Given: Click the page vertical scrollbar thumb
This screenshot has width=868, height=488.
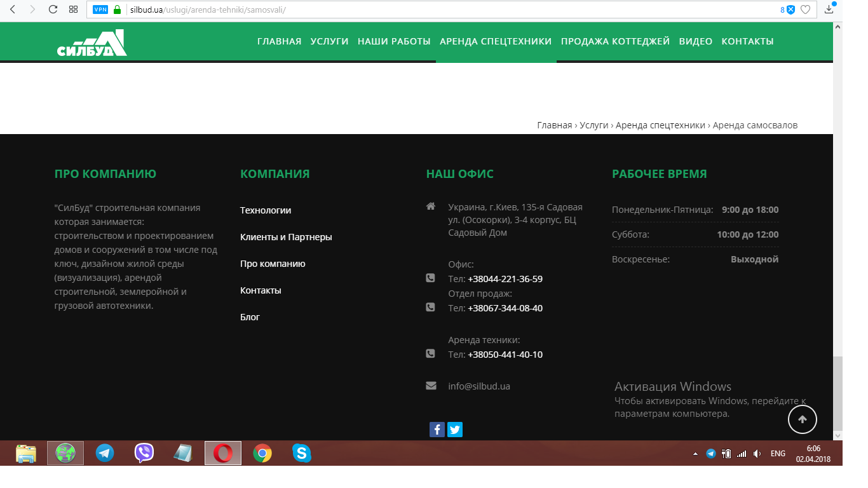Looking at the screenshot, I should (x=837, y=394).
